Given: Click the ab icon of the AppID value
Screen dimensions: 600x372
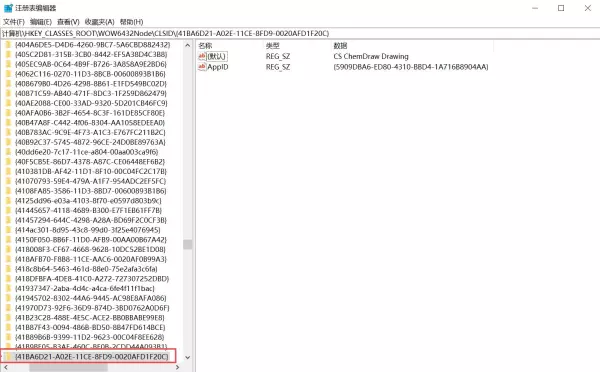Looking at the screenshot, I should [202, 67].
